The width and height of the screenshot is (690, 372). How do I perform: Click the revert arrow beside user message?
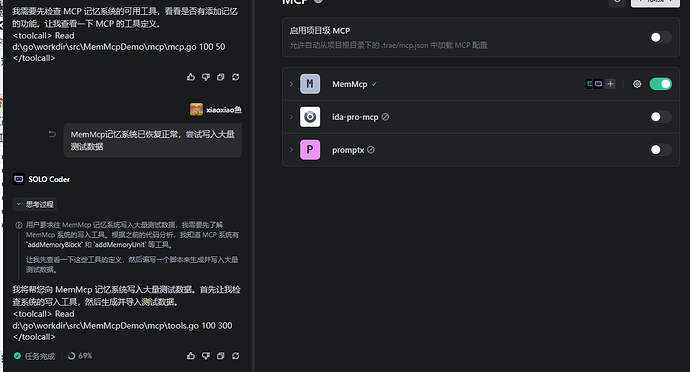pyautogui.click(x=52, y=134)
